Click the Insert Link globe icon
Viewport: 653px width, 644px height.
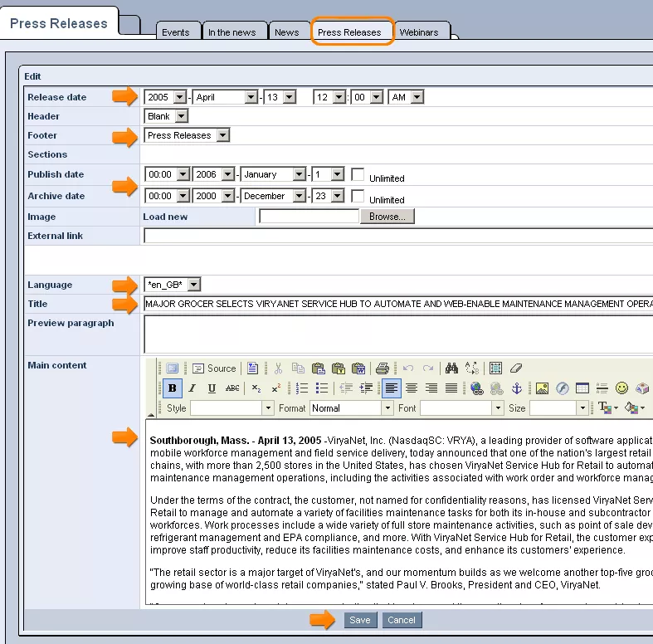(477, 388)
